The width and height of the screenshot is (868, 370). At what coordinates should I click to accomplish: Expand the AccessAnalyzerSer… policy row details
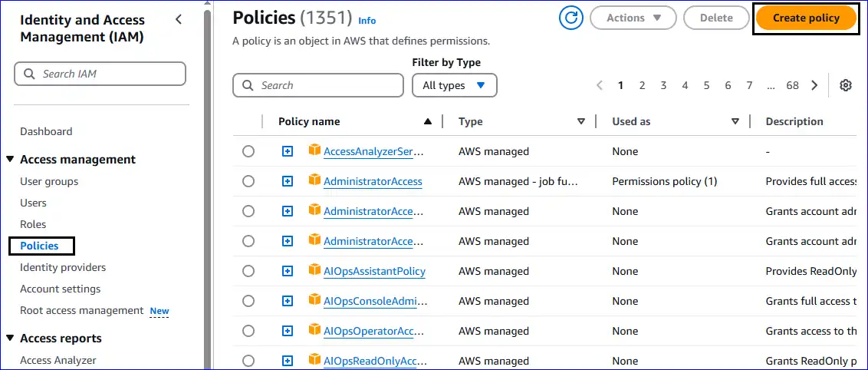click(288, 151)
